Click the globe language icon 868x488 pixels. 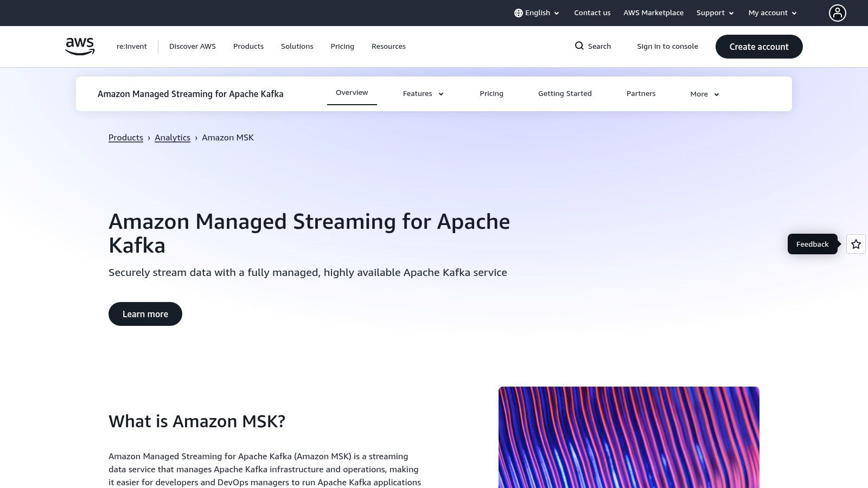[x=519, y=12]
